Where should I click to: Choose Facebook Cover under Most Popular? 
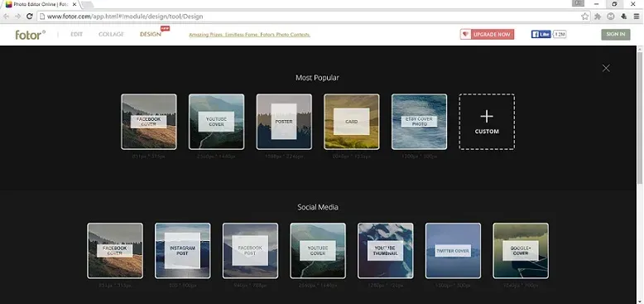149,122
